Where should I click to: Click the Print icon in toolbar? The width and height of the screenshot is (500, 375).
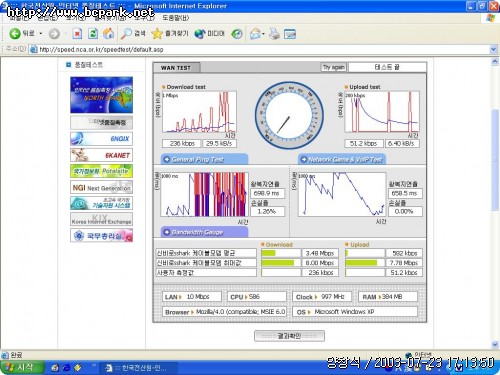pyautogui.click(x=274, y=34)
